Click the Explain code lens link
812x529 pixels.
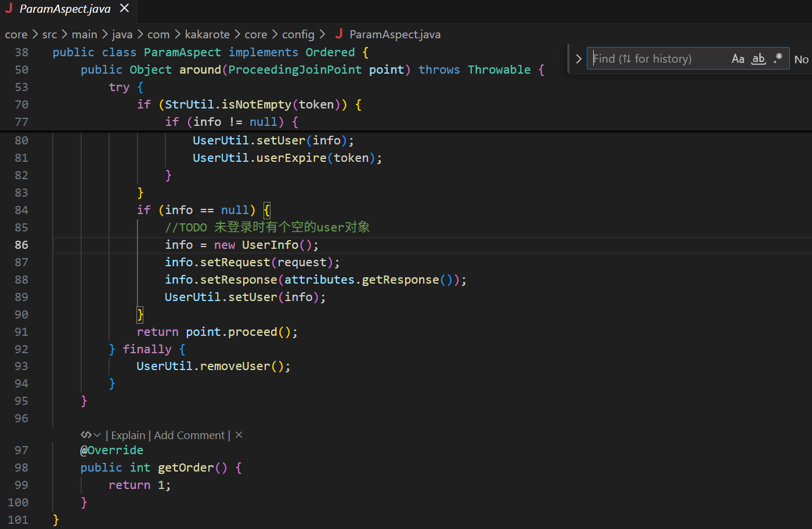pyautogui.click(x=128, y=435)
